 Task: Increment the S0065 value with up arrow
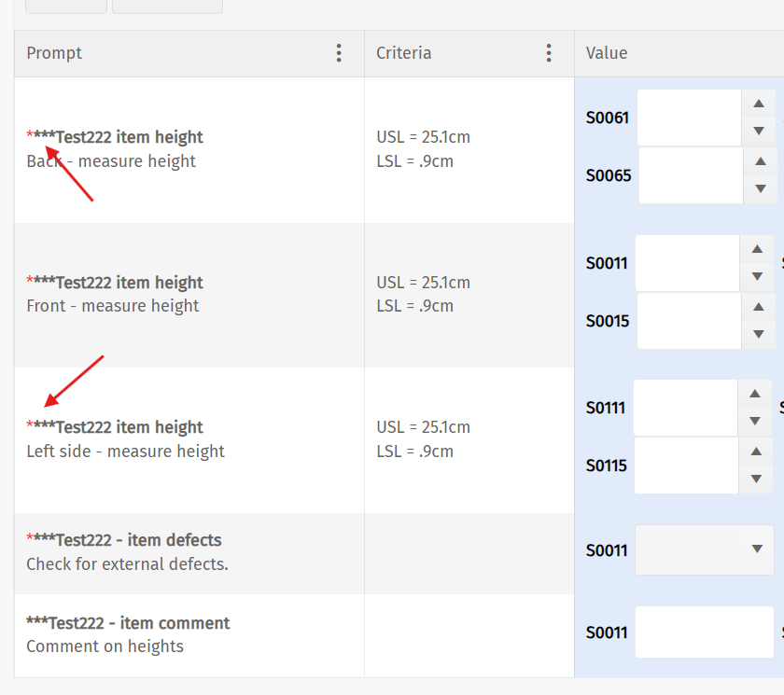coord(760,162)
